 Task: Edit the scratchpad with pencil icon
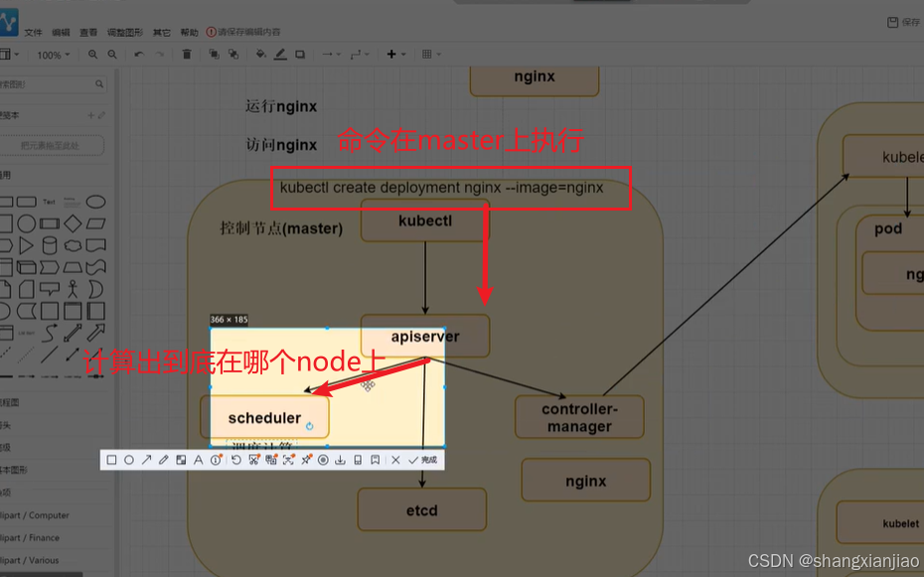[101, 115]
